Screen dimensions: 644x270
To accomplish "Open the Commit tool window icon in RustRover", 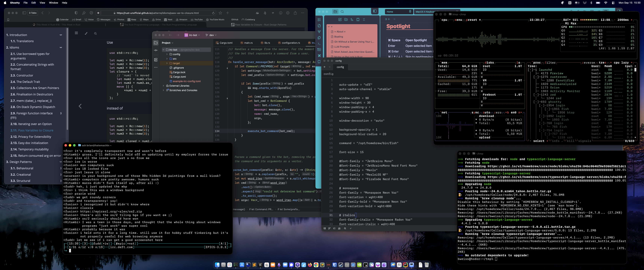I will click(156, 50).
